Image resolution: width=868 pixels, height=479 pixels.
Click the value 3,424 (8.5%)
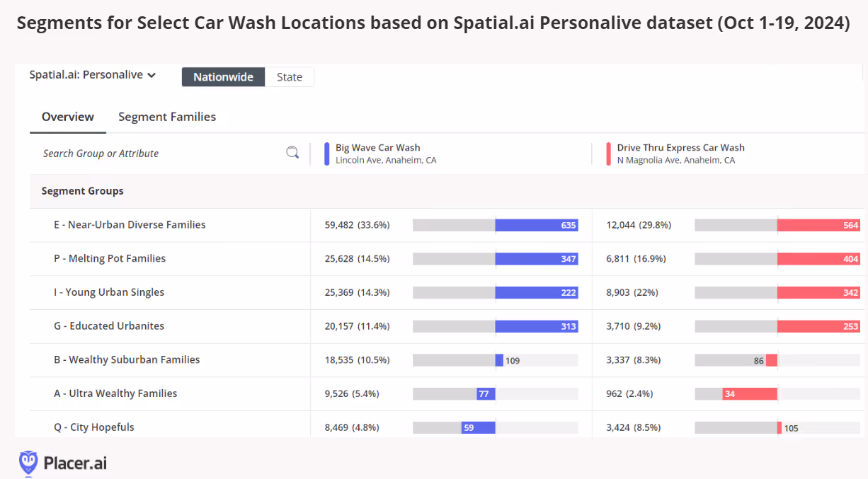point(634,427)
